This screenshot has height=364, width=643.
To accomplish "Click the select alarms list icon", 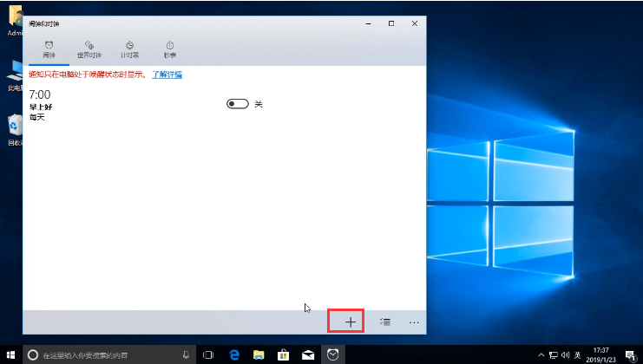I will pos(385,322).
